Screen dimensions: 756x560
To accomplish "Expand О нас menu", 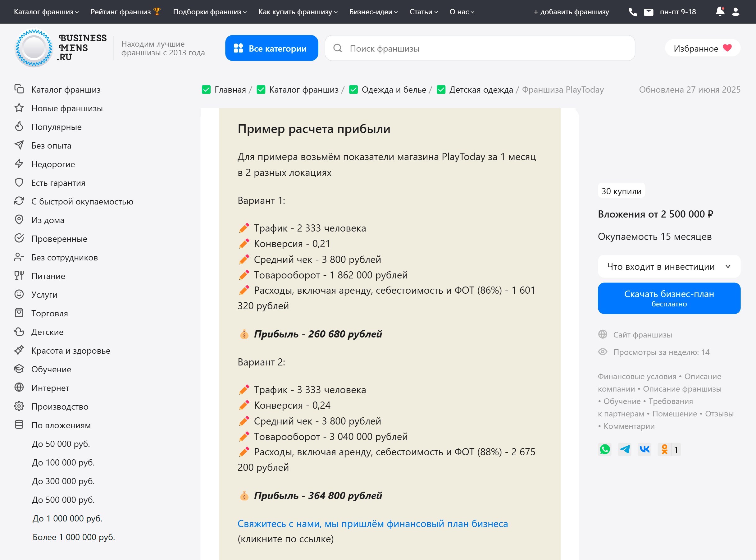I will click(462, 12).
